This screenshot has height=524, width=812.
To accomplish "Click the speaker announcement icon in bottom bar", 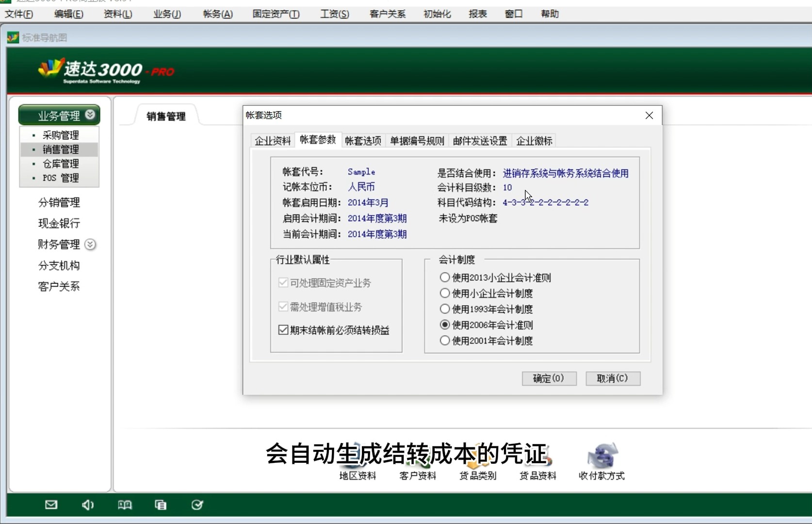I will pos(88,505).
